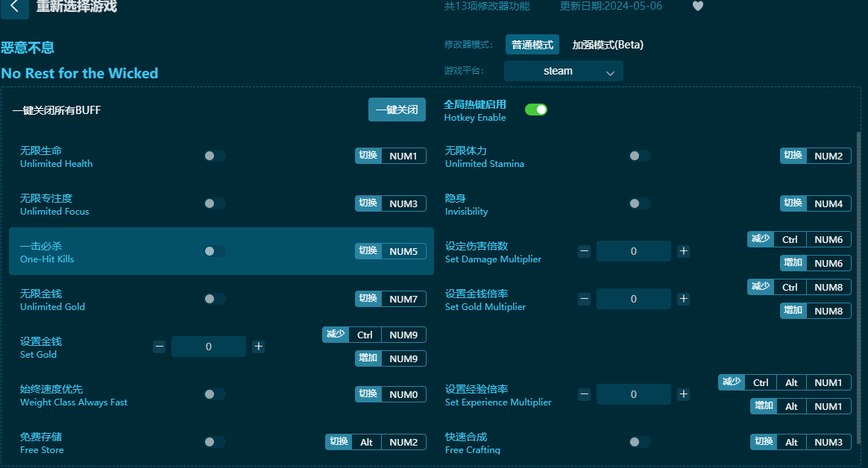Click 减少 button for Set Gold

336,335
